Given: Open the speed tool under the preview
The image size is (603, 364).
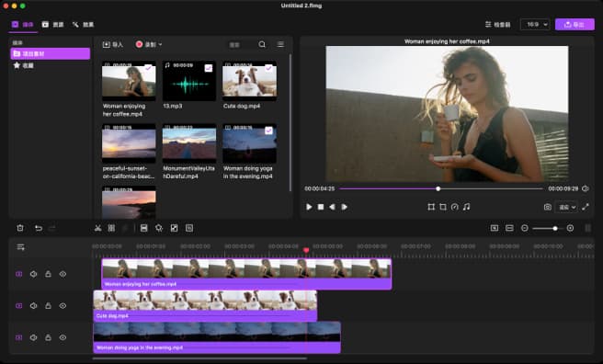Looking at the screenshot, I should 455,207.
